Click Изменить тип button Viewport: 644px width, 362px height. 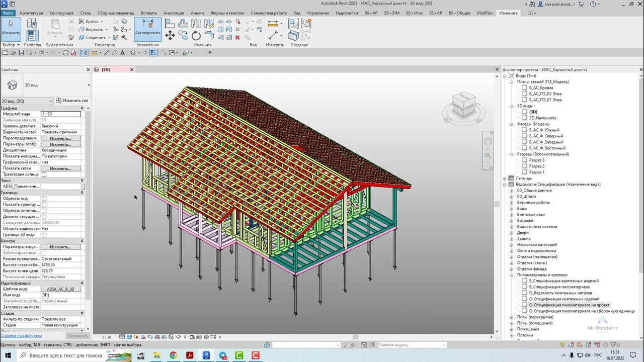[x=72, y=101]
